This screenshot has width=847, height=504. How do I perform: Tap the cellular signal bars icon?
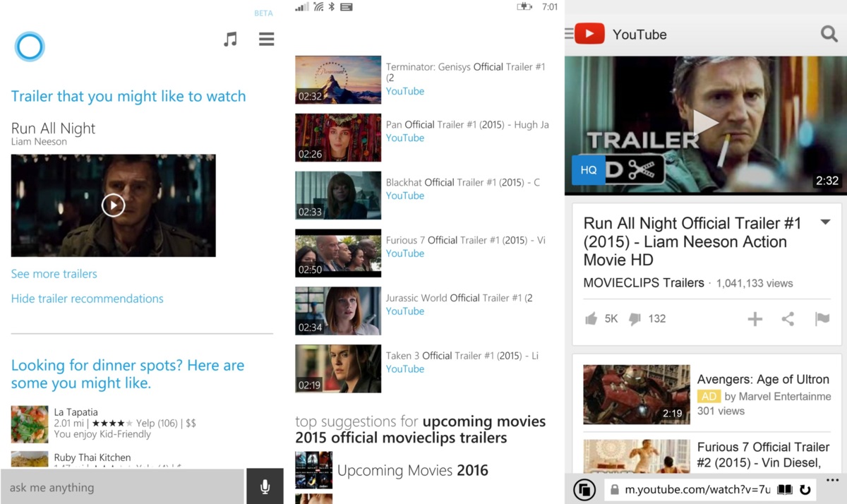point(302,7)
